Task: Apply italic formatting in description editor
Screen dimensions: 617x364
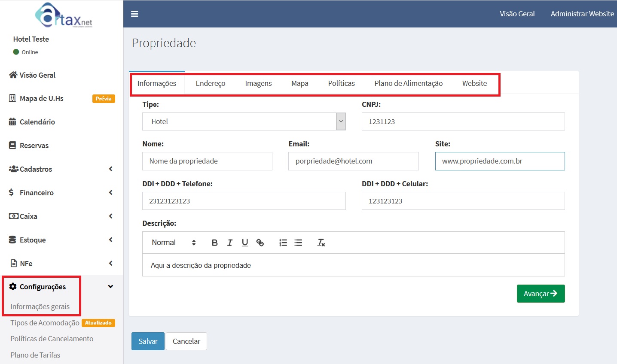Action: 230,243
